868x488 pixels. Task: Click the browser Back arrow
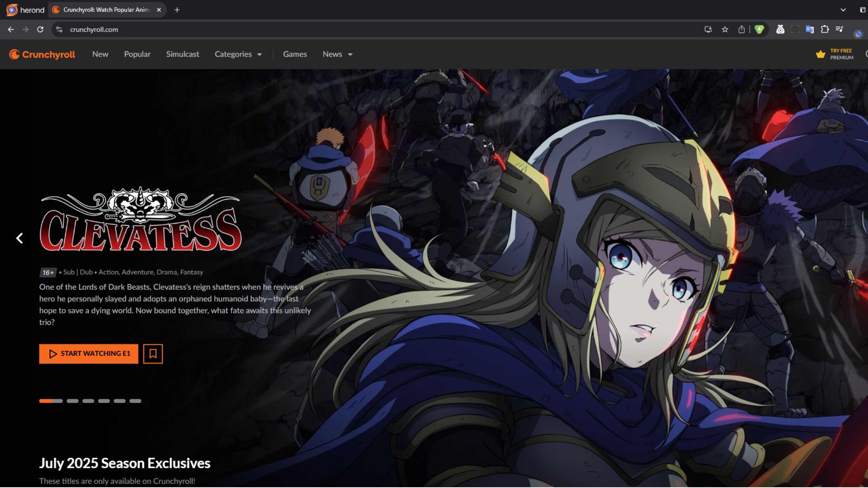click(10, 29)
